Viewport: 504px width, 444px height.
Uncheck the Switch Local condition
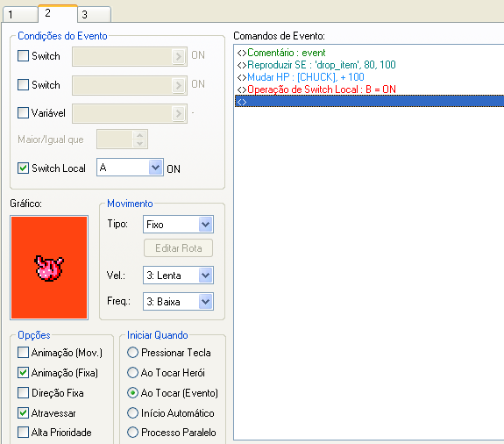click(x=23, y=168)
